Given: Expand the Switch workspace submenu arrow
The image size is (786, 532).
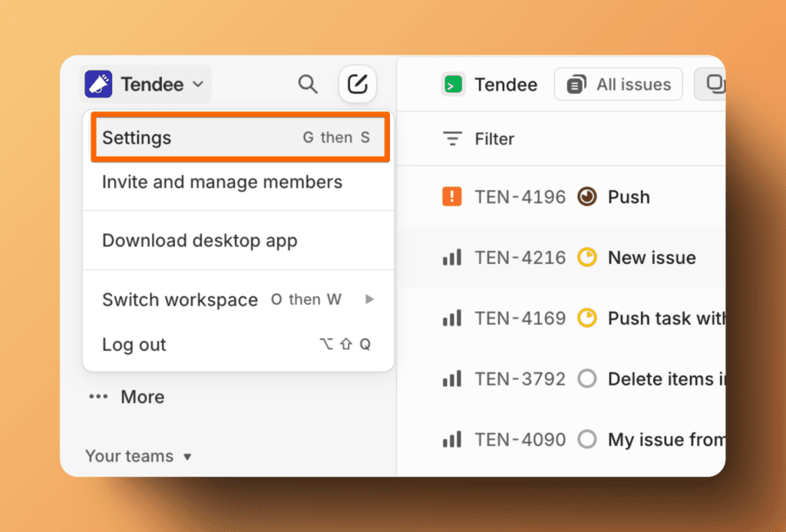Looking at the screenshot, I should (369, 299).
